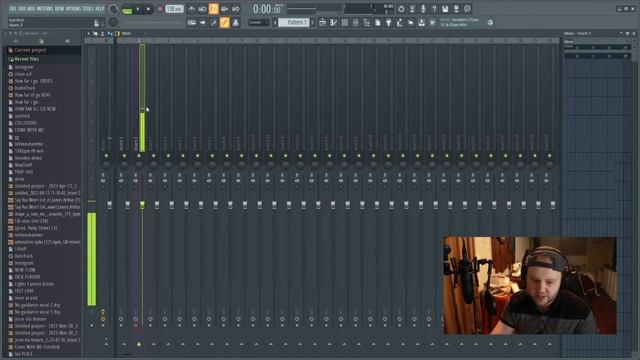Screen dimensions: 640x360
Task: Toggle the highlighted countdown before recording icon
Action: tap(213, 9)
